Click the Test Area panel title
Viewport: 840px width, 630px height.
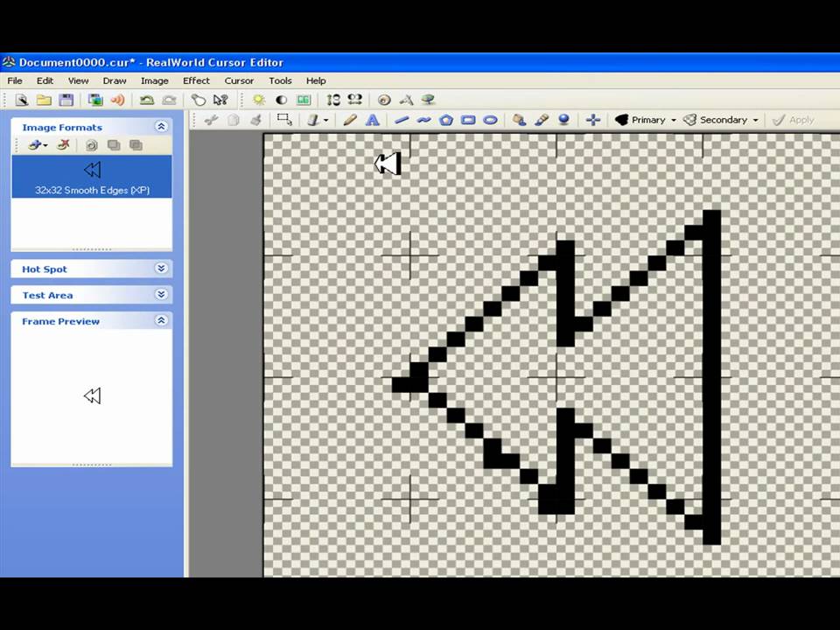coord(47,295)
